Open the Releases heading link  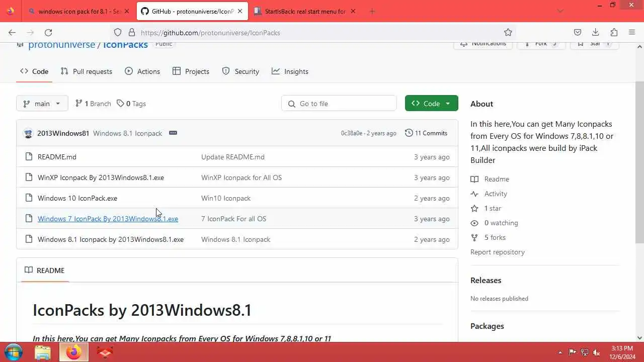(x=486, y=280)
